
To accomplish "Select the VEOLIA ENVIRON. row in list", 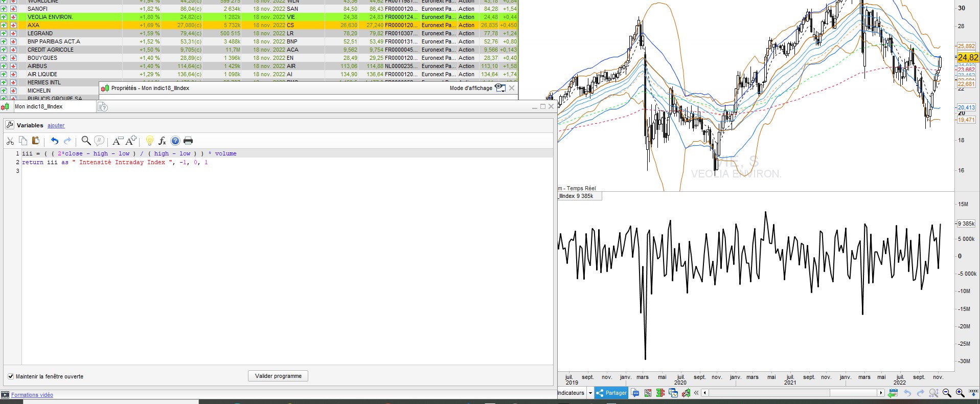I will coord(50,17).
